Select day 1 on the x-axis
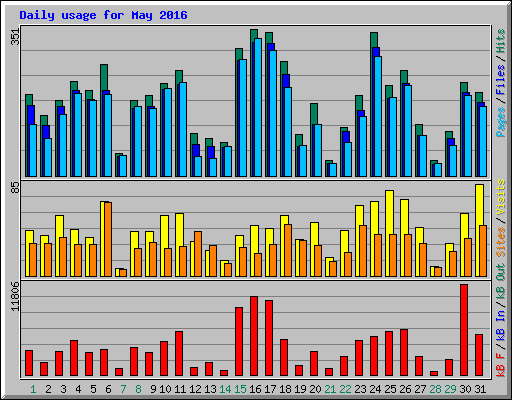Screen dimensions: 512x400 33,389
